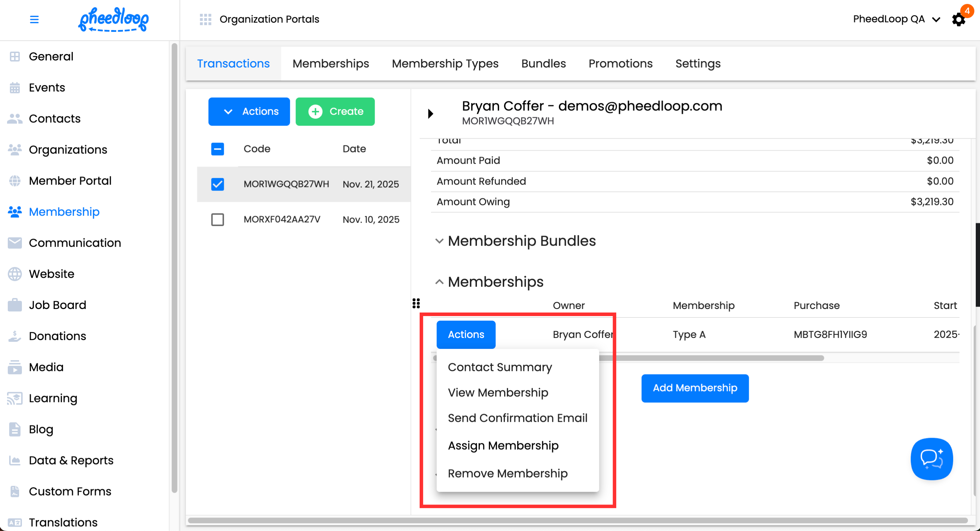Uncheck the MOR1WGQQB27WH transaction checkbox
Viewport: 980px width, 531px height.
[217, 184]
